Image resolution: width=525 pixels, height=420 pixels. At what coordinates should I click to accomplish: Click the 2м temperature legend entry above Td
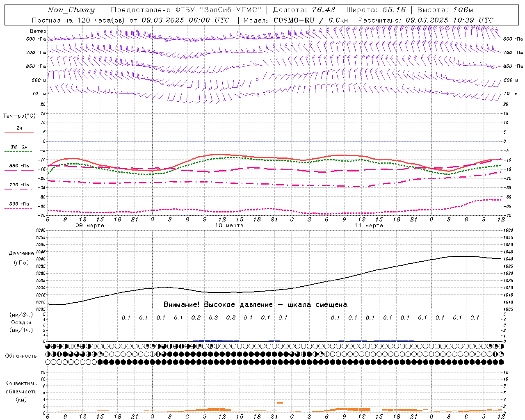coord(19,128)
